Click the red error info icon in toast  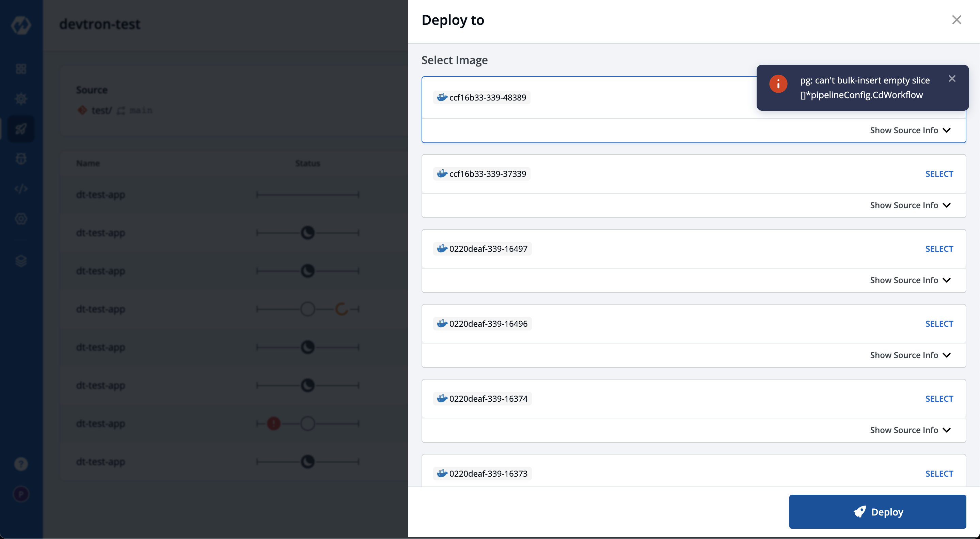778,84
